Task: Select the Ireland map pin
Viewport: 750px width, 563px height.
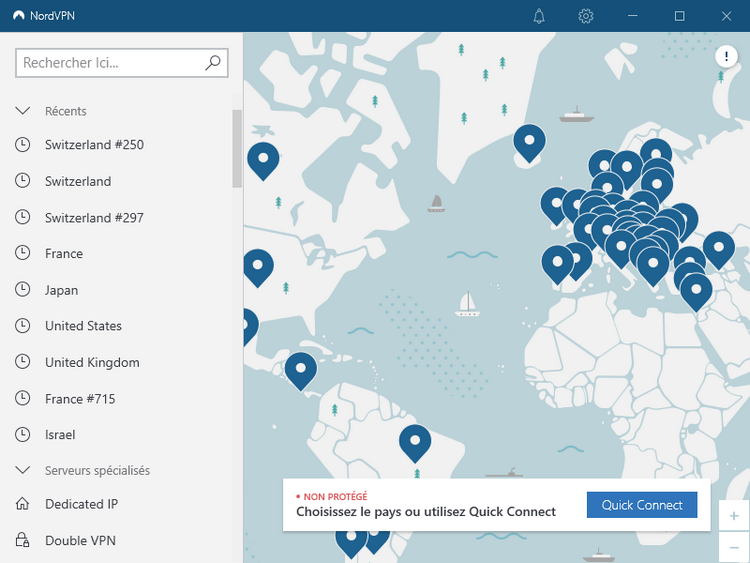Action: (x=556, y=205)
